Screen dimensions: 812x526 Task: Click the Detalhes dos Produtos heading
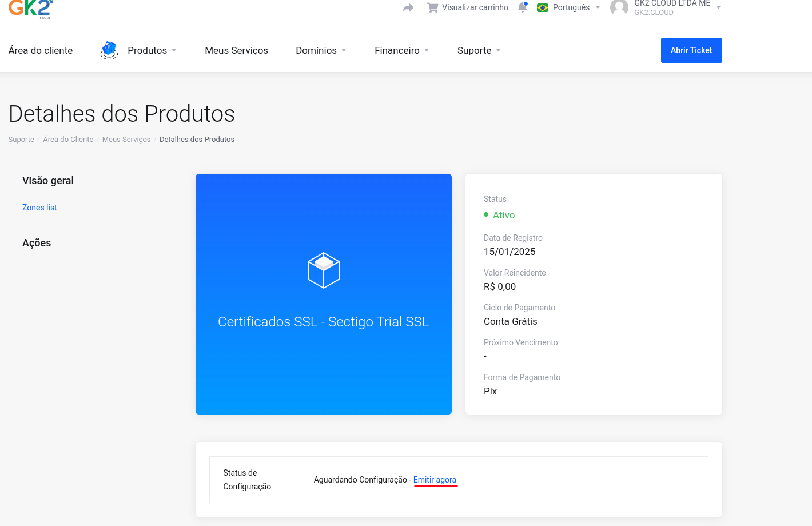point(122,114)
